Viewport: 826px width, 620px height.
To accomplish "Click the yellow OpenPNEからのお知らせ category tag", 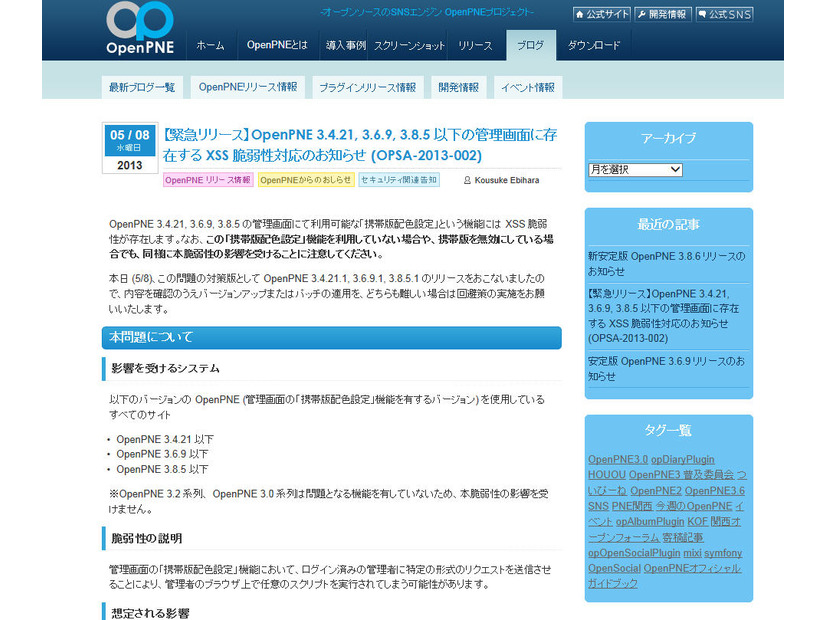I will (305, 180).
